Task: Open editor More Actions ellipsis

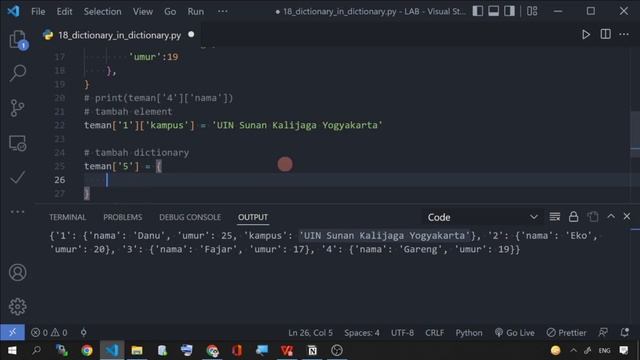Action: [x=624, y=34]
